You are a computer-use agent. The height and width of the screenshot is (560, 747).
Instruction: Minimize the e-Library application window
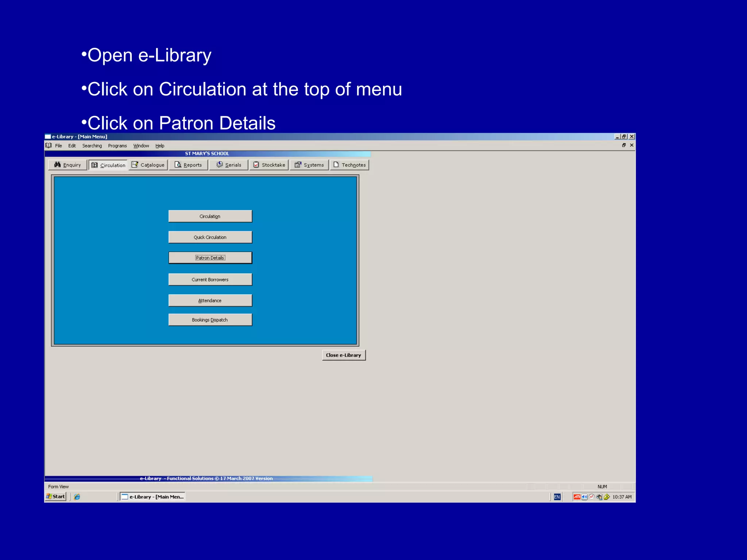click(x=617, y=137)
